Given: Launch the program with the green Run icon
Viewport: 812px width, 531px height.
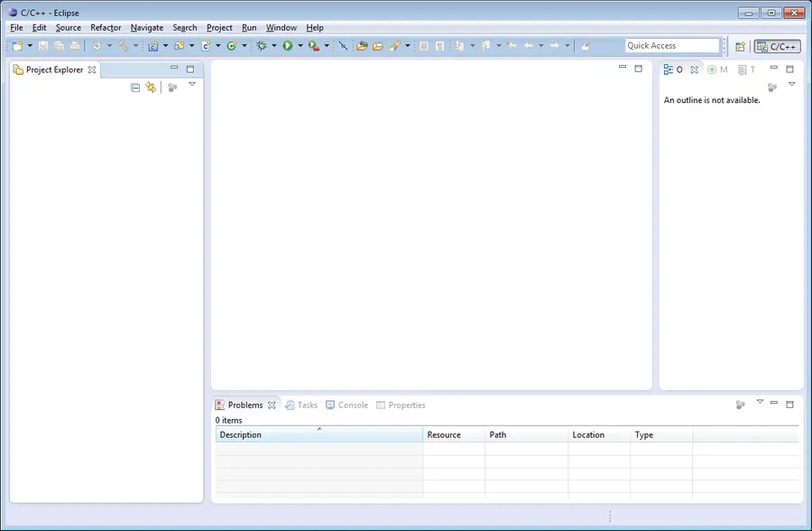Looking at the screenshot, I should pos(288,46).
